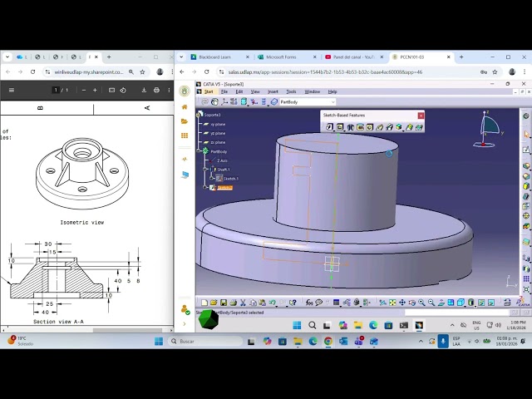The height and width of the screenshot is (399, 532).
Task: Open the Tools menu in CATIA
Action: coord(291,91)
